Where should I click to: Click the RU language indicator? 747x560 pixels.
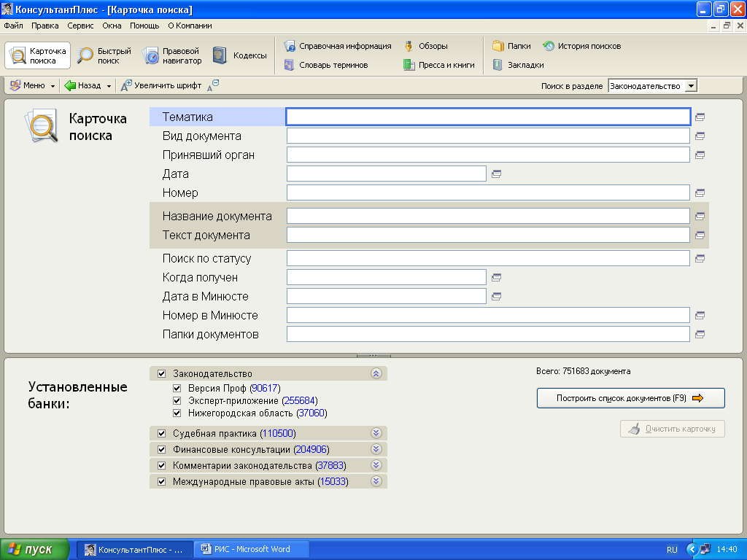[672, 550]
